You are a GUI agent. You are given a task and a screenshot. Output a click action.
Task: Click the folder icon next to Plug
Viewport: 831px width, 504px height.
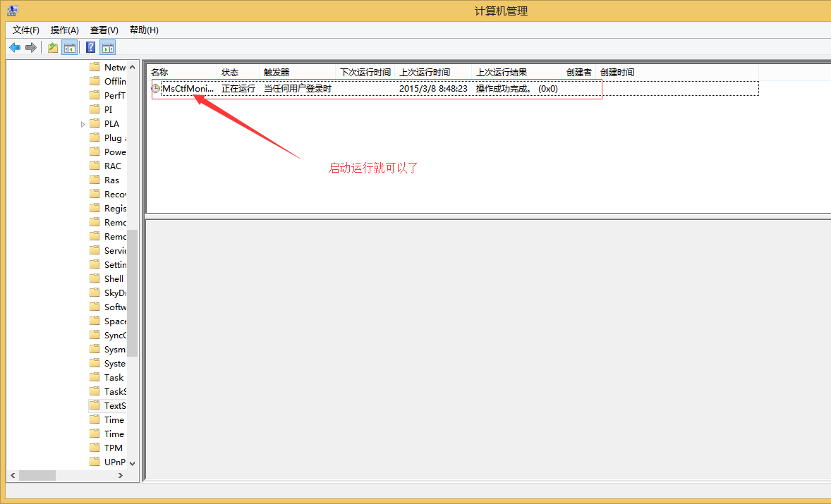click(95, 137)
